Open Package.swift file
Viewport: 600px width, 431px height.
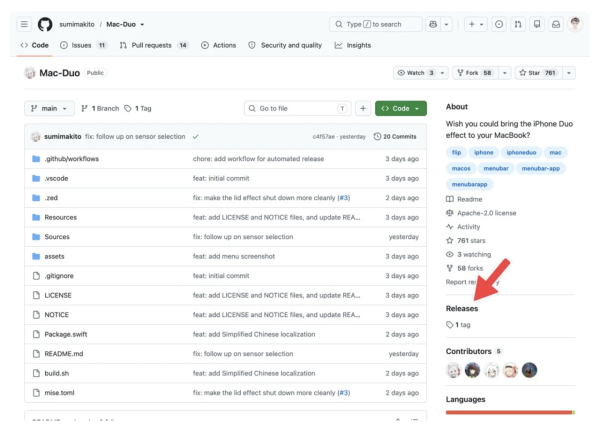tap(66, 334)
